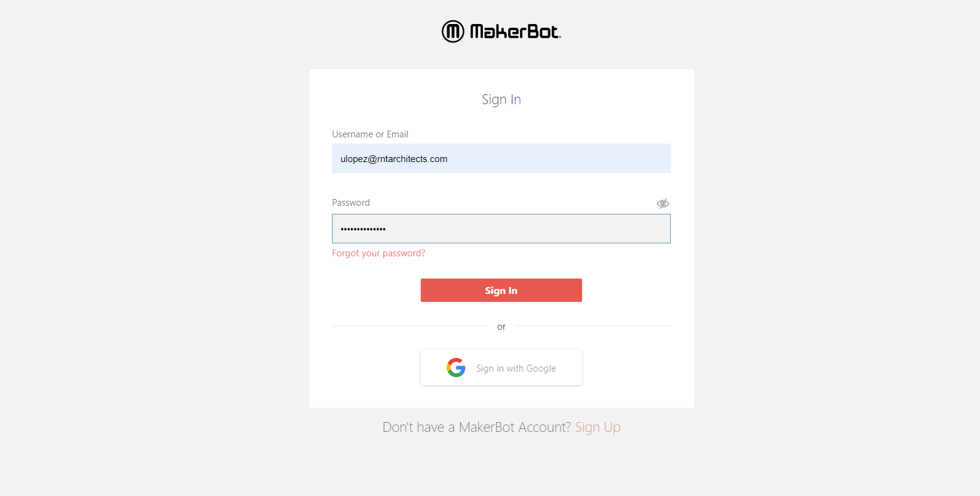Image resolution: width=980 pixels, height=496 pixels.
Task: Click divider line right of 'or'
Action: [x=593, y=326]
